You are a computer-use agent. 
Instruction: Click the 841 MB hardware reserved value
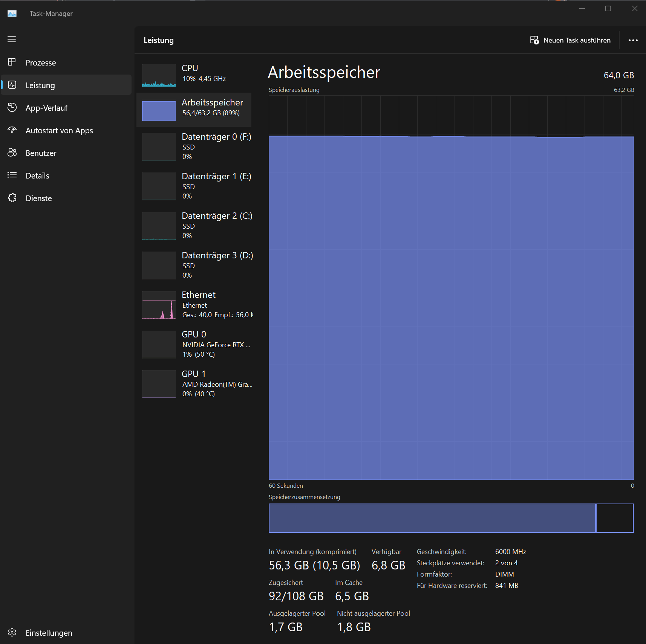507,586
